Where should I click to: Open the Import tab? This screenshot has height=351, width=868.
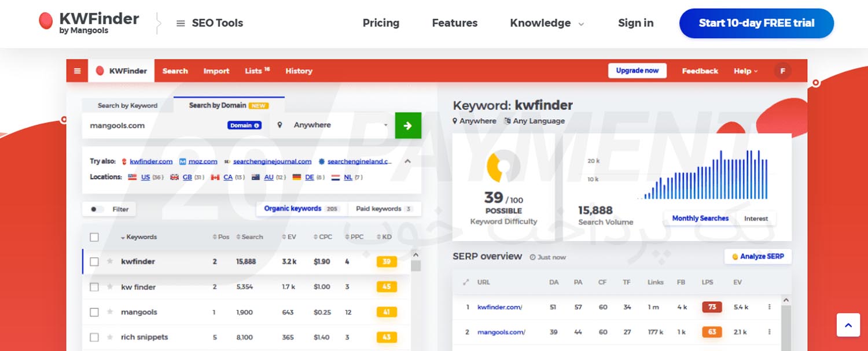pyautogui.click(x=216, y=71)
